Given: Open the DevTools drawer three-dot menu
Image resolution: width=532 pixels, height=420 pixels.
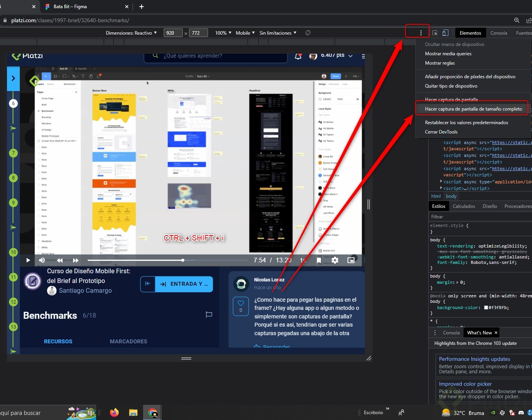Looking at the screenshot, I should tap(435, 333).
